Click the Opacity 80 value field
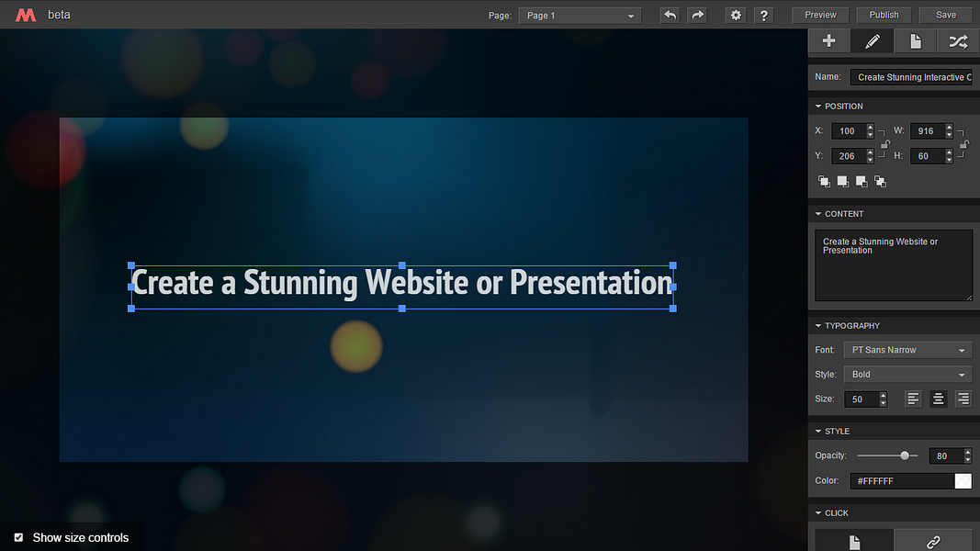 point(946,456)
